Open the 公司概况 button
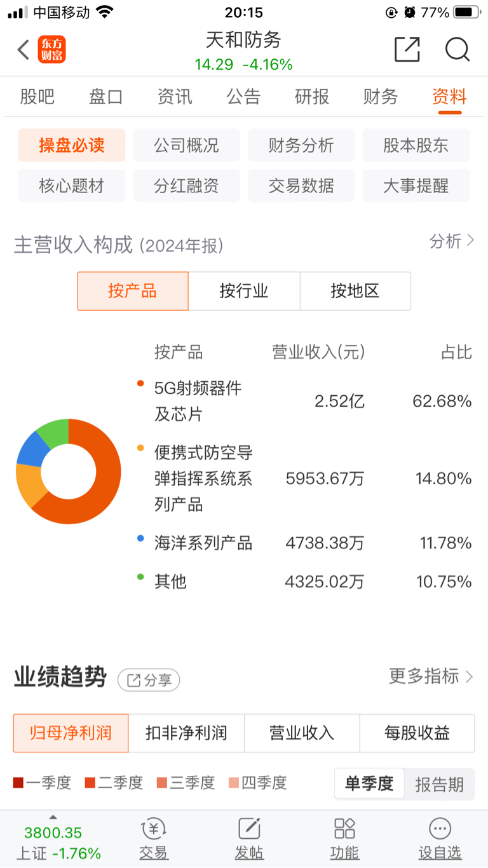 [x=186, y=146]
